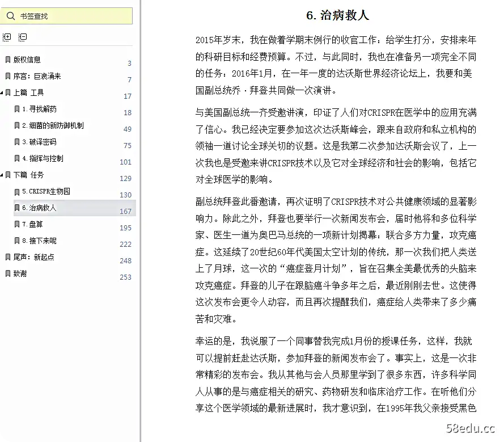This screenshot has height=442, width=504.
Task: Click bookmark icon beside 上篇 工具
Action: (x=8, y=92)
